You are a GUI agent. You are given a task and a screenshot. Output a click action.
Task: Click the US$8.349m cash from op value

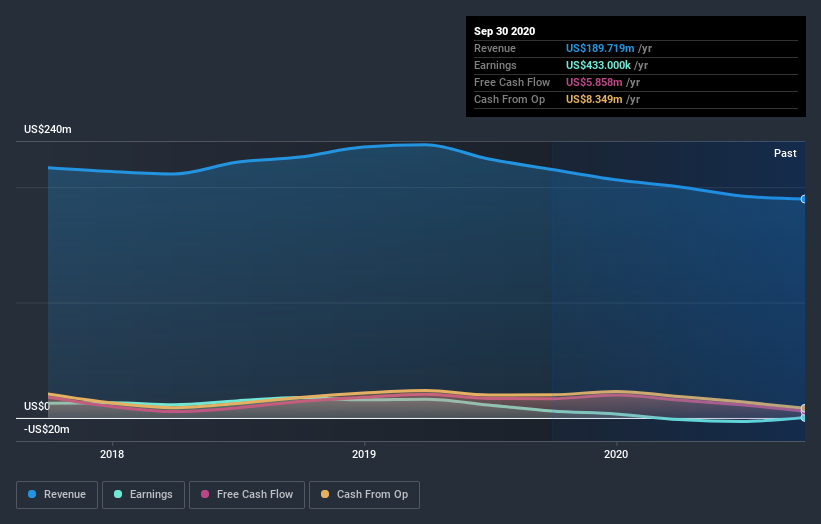[594, 99]
